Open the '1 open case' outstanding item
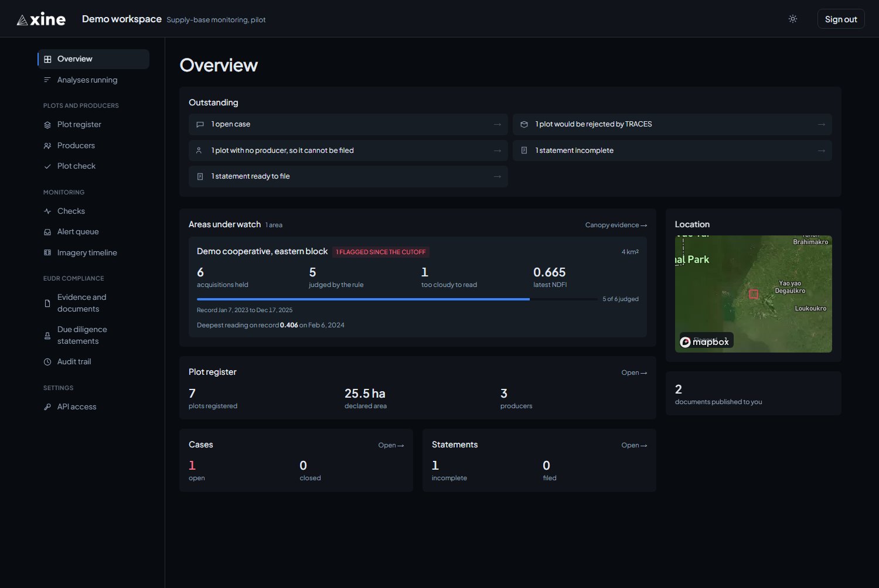The width and height of the screenshot is (879, 588). [348, 124]
